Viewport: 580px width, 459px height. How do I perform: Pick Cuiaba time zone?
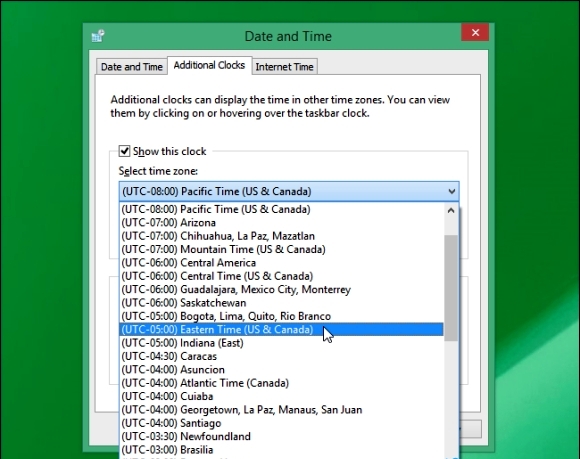[281, 396]
